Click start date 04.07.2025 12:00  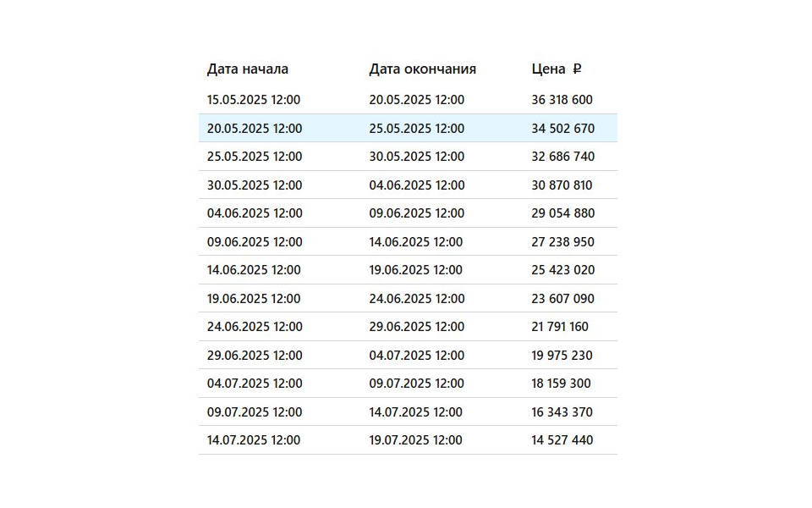[x=255, y=384]
